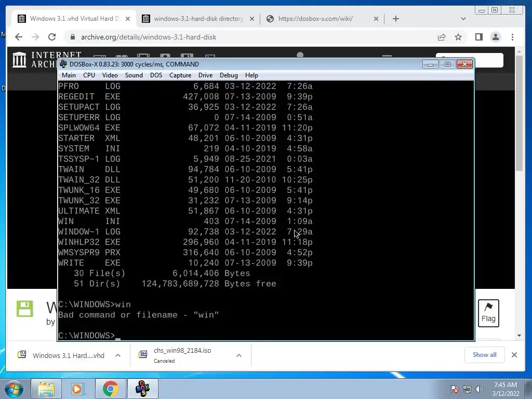Show all downloads

[485, 355]
